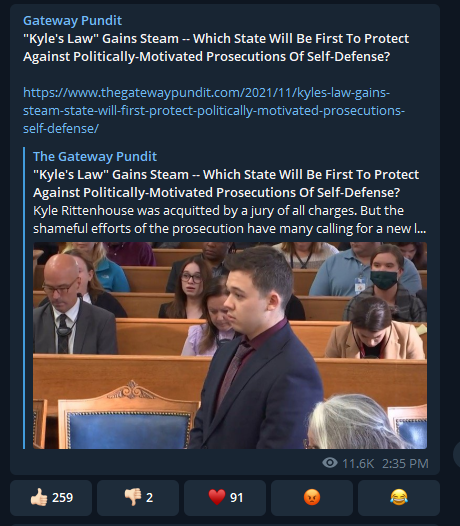460x526 pixels.
Task: Click the blue link preview sidebar line
Action: pyautogui.click(x=24, y=298)
